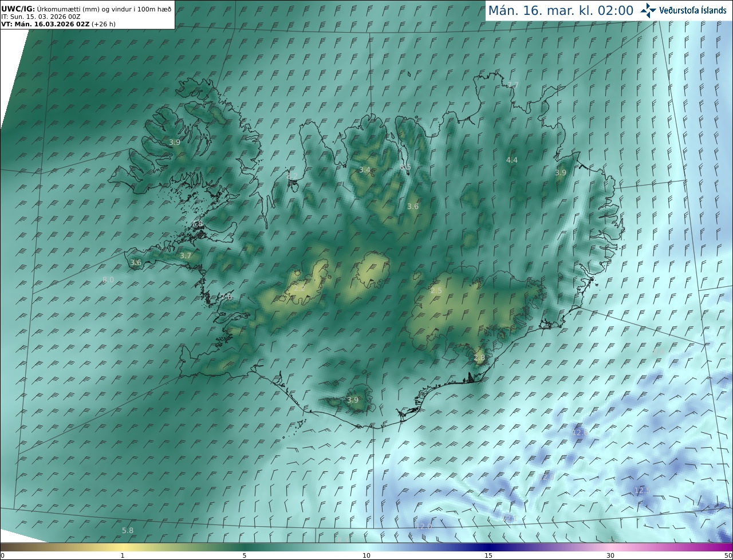Click the 'VT: Mán. 16.03.2026 02Z (+26 h)' line
733x560 pixels.
(x=58, y=25)
